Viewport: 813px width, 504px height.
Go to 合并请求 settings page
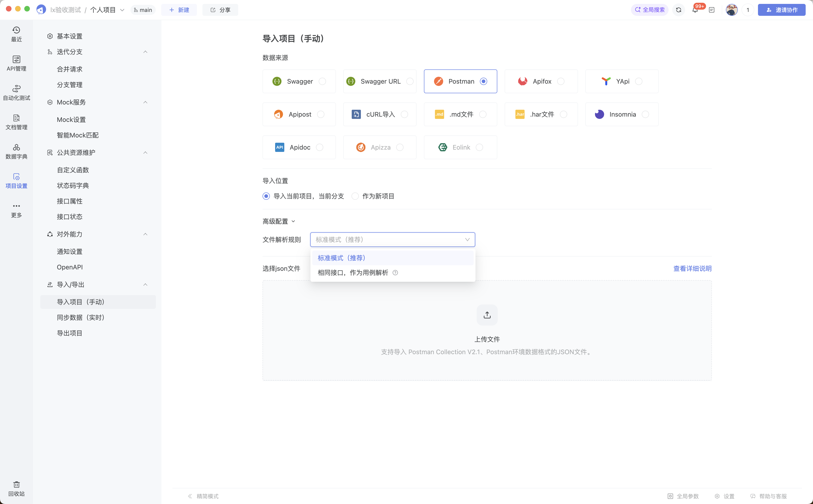click(70, 69)
